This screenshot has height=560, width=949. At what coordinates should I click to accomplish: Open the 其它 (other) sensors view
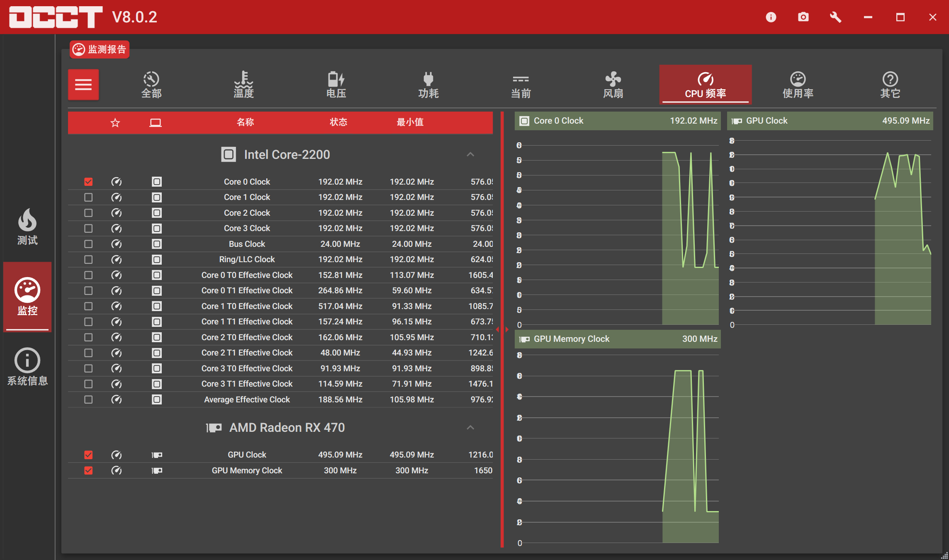pyautogui.click(x=890, y=84)
